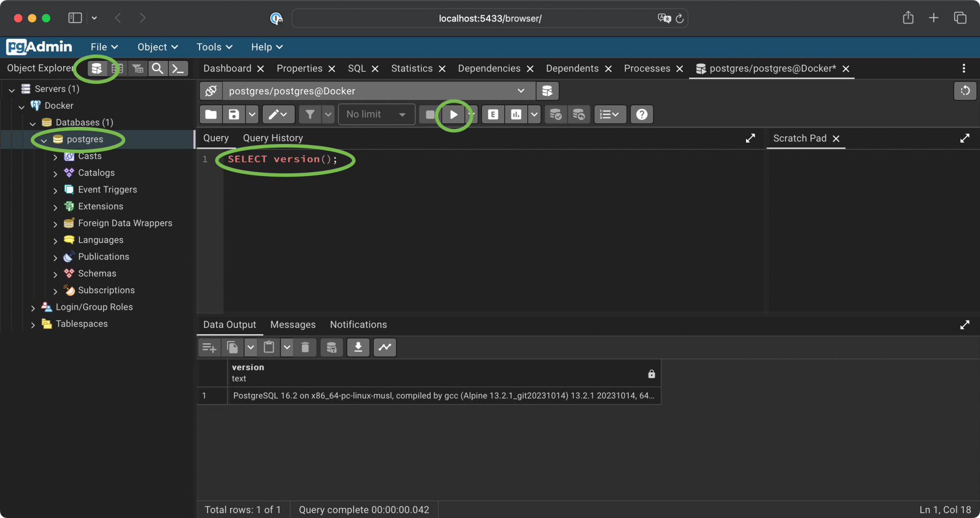980x518 pixels.
Task: Click the connection status plug icon
Action: click(211, 91)
